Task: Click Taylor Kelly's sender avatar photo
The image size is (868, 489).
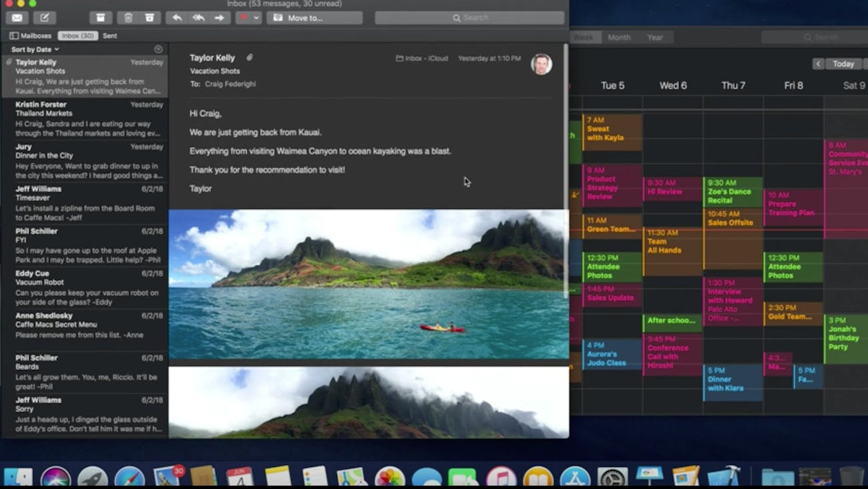Action: 541,64
